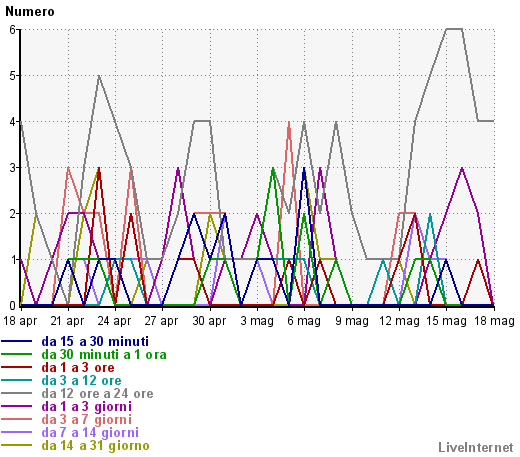Click the LiveInternet watermark text

coord(476,448)
